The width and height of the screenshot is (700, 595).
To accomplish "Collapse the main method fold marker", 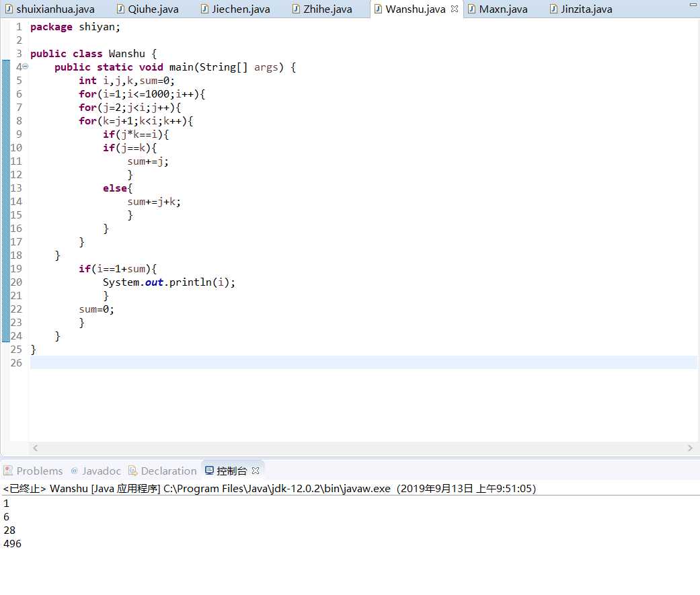I will pyautogui.click(x=26, y=67).
